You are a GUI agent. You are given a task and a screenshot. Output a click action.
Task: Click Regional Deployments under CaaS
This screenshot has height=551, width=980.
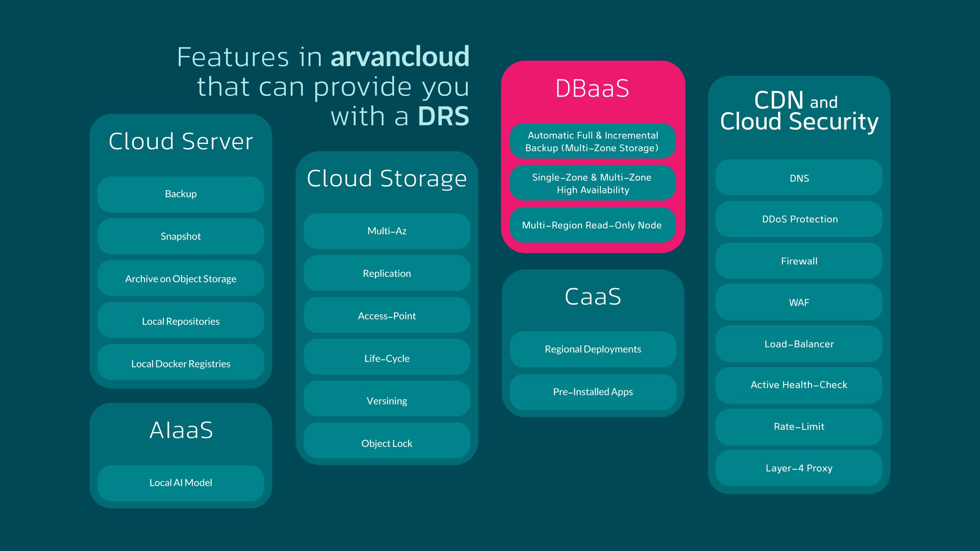click(593, 349)
